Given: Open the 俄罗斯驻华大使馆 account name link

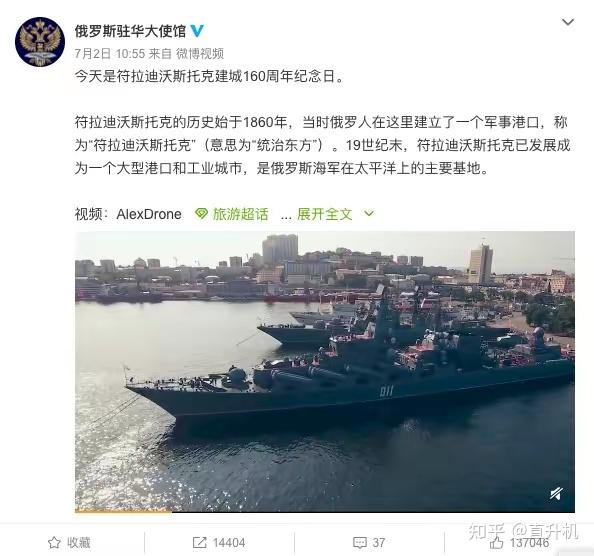Looking at the screenshot, I should coord(130,31).
